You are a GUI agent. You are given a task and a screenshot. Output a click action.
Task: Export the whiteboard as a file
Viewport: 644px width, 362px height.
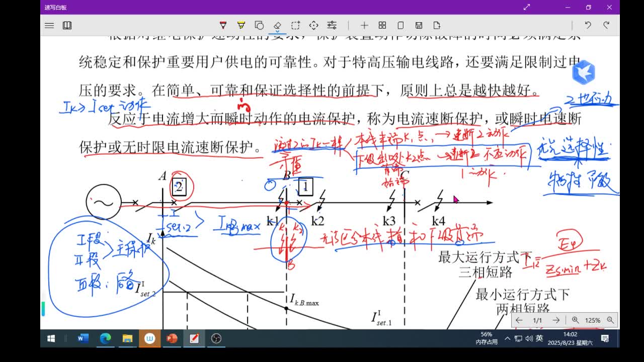437,25
